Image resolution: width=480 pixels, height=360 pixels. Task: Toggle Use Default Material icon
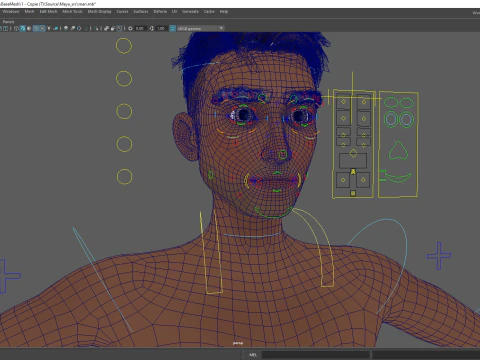pos(29,29)
